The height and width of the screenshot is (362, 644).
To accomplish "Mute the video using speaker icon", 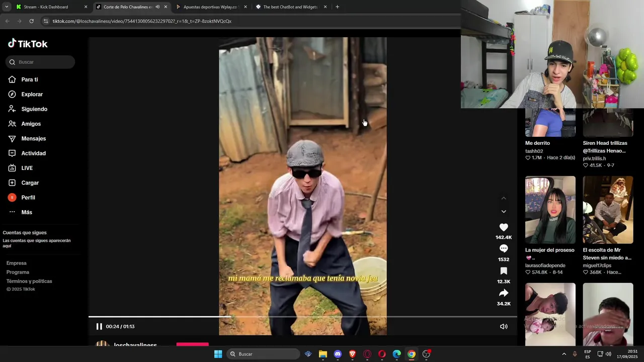I will (504, 326).
